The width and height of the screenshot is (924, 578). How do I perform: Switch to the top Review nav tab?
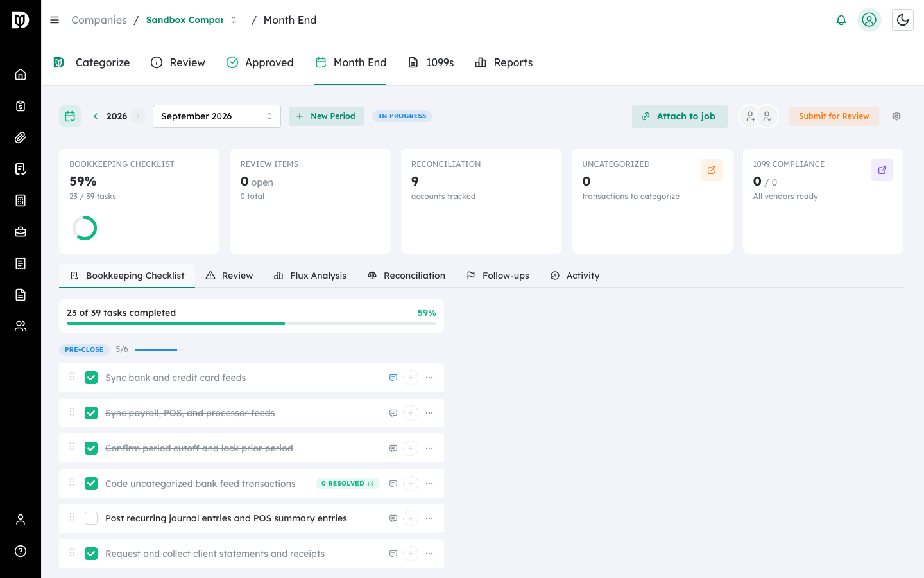pyautogui.click(x=178, y=62)
